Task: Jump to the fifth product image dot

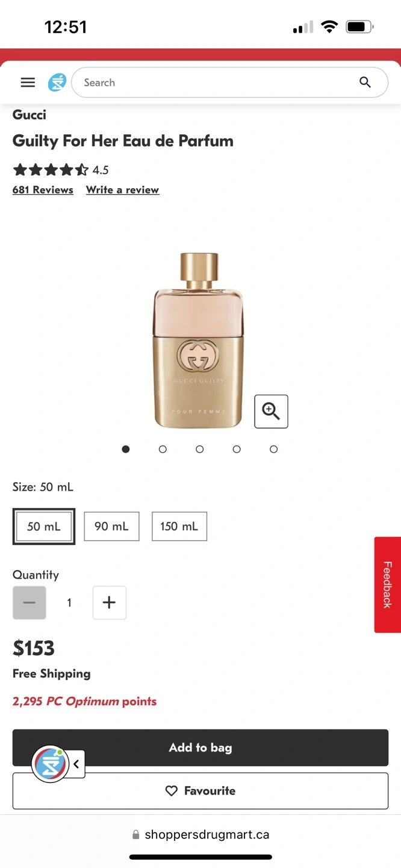Action: tap(274, 449)
